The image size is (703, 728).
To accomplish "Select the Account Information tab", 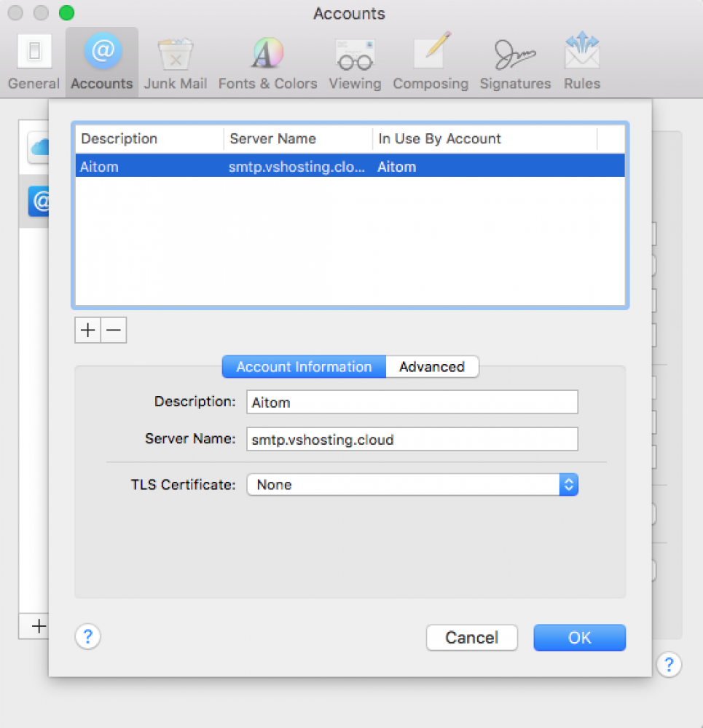I will click(x=304, y=367).
